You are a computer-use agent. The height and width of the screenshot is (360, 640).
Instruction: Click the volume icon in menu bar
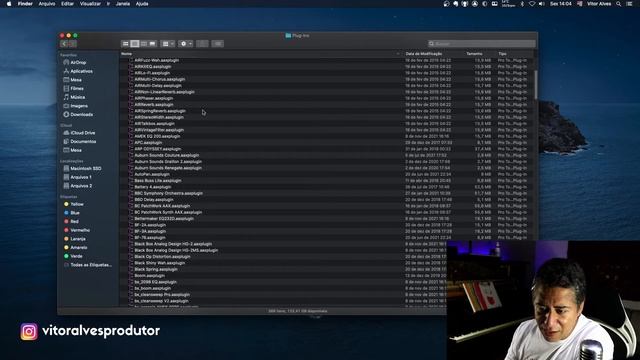coord(542,4)
